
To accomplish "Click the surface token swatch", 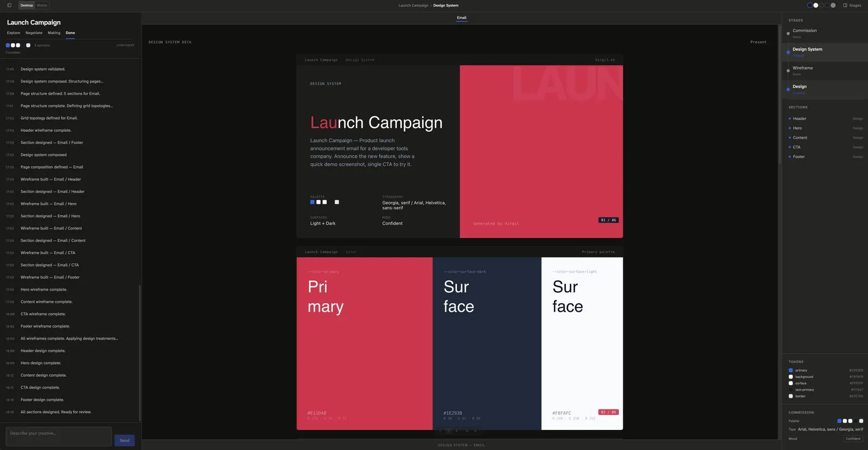I will pos(791,383).
